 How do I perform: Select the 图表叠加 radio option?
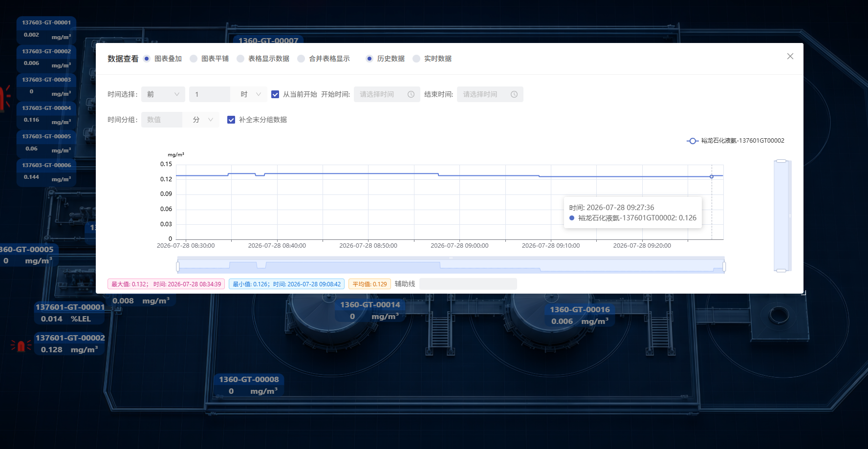coord(147,59)
